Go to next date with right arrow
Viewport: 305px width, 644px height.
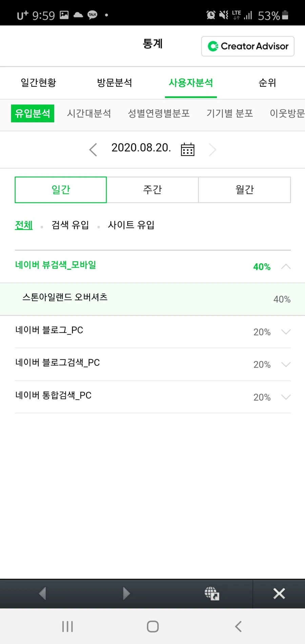click(212, 149)
